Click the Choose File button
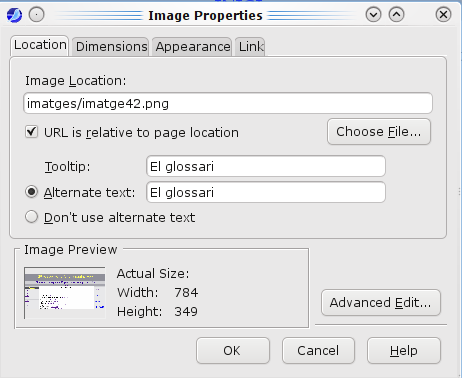462x378 pixels. pyautogui.click(x=379, y=132)
